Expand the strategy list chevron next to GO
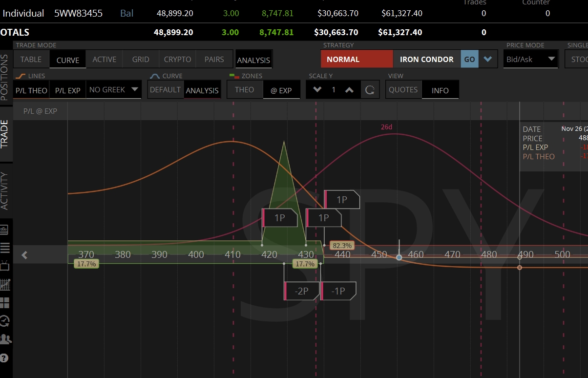The height and width of the screenshot is (378, 588). pyautogui.click(x=487, y=59)
